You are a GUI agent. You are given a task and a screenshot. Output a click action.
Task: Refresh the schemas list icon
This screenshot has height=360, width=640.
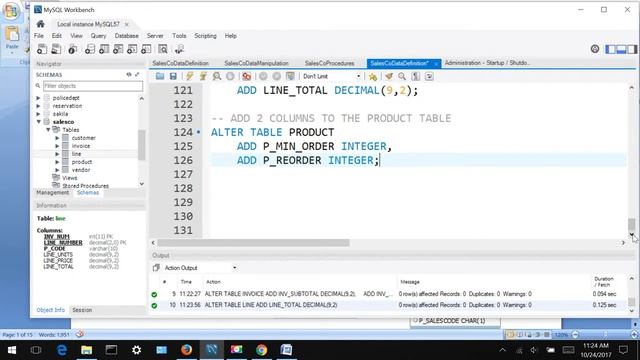coord(129,75)
